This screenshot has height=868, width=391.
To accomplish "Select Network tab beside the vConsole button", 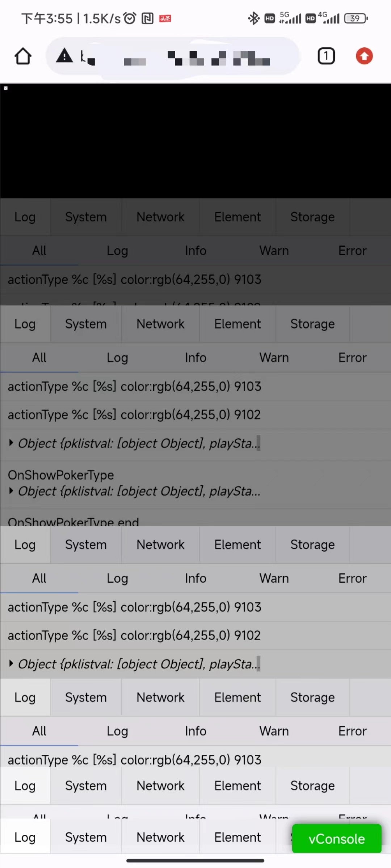I will coord(160,837).
